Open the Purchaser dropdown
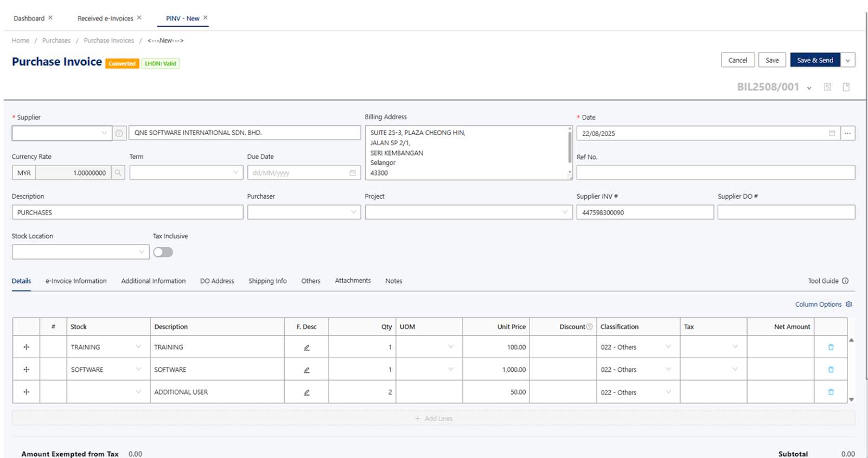This screenshot has width=868, height=458. pos(304,212)
